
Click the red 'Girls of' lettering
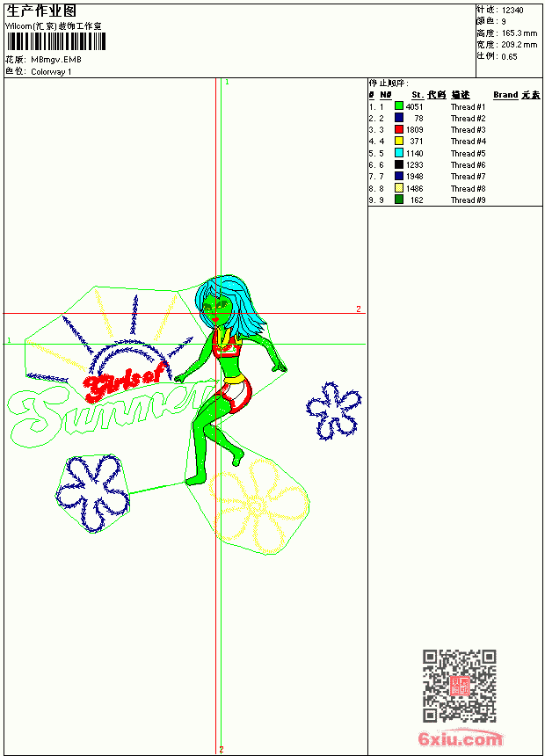coord(121,384)
